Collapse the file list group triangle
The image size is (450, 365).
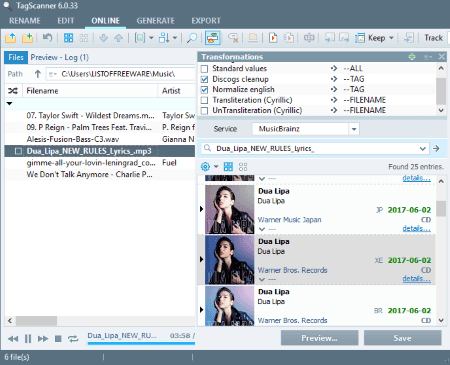[10, 104]
